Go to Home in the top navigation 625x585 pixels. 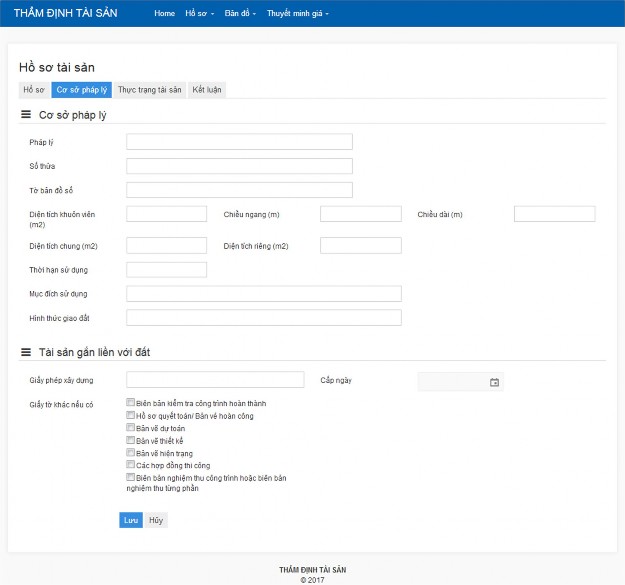click(x=164, y=14)
